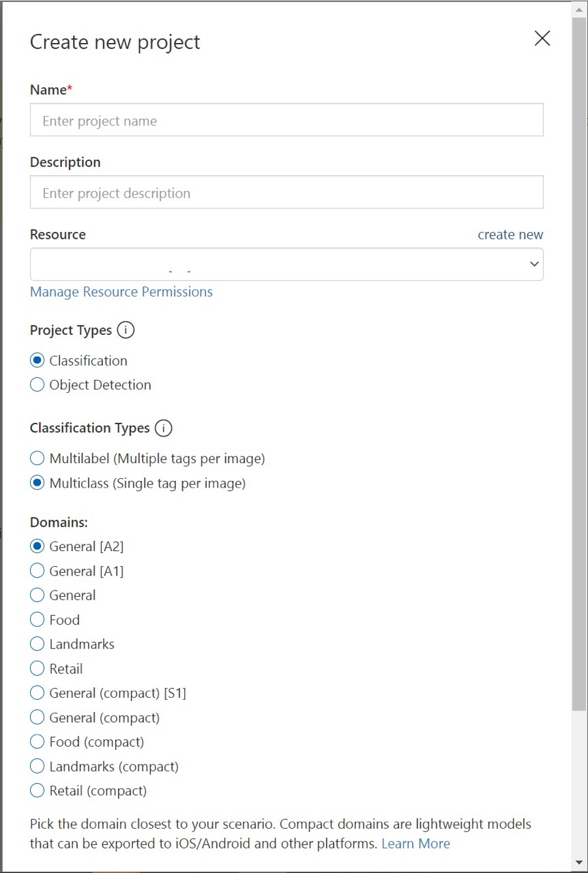The height and width of the screenshot is (873, 588).
Task: Select Landmarks (compact) domain
Action: pos(38,767)
